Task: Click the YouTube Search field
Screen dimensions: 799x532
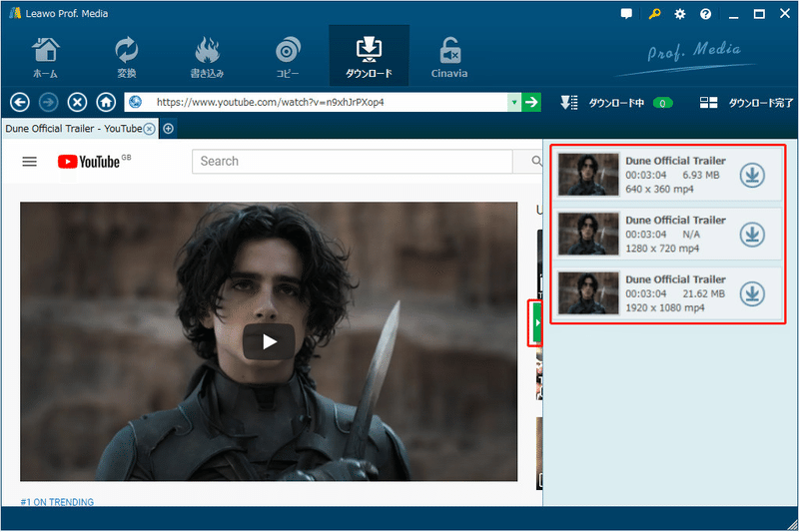Action: [x=353, y=162]
